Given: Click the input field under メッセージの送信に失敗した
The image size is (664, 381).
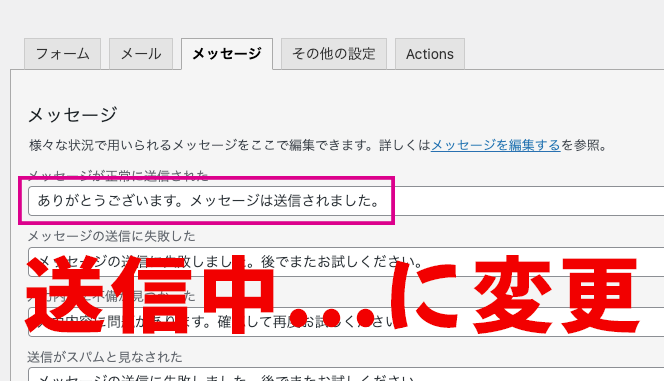Looking at the screenshot, I should [346, 262].
